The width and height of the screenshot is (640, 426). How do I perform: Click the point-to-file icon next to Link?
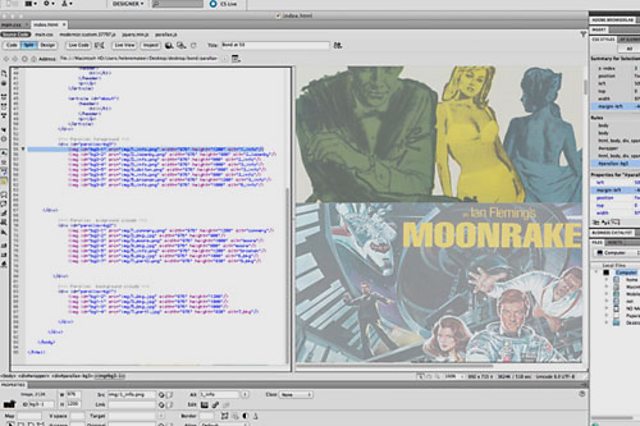click(162, 405)
